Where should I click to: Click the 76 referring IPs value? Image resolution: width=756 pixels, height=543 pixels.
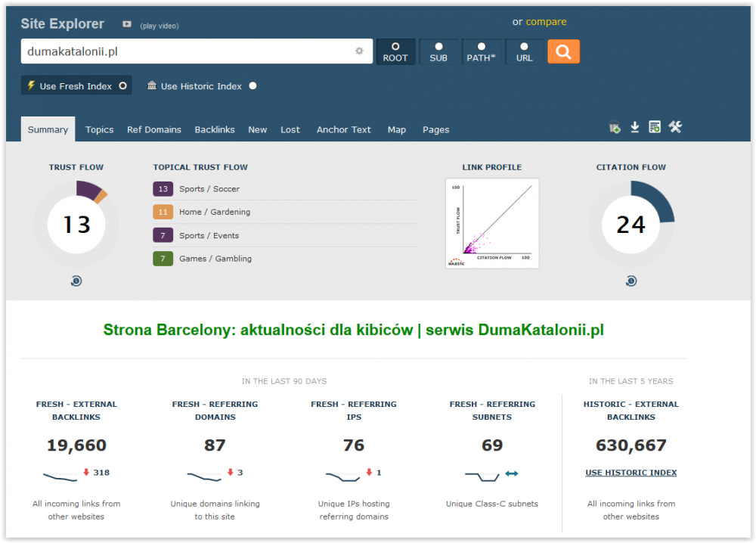pos(353,445)
